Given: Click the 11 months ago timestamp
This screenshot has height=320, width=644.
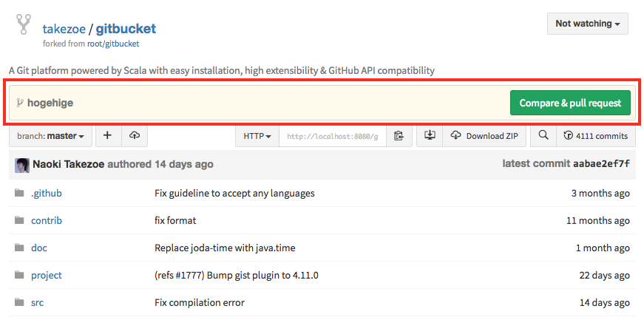Looking at the screenshot, I should pos(598,220).
